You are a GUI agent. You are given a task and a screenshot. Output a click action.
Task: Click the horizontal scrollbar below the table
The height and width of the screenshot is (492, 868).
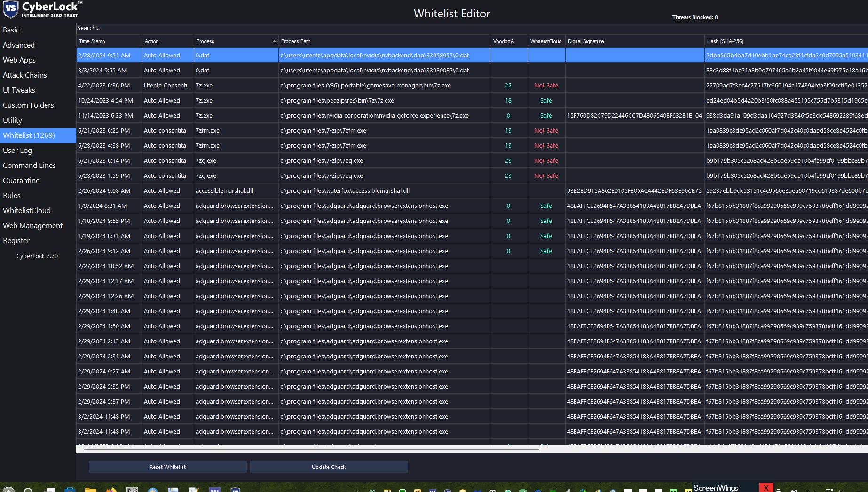tap(311, 449)
